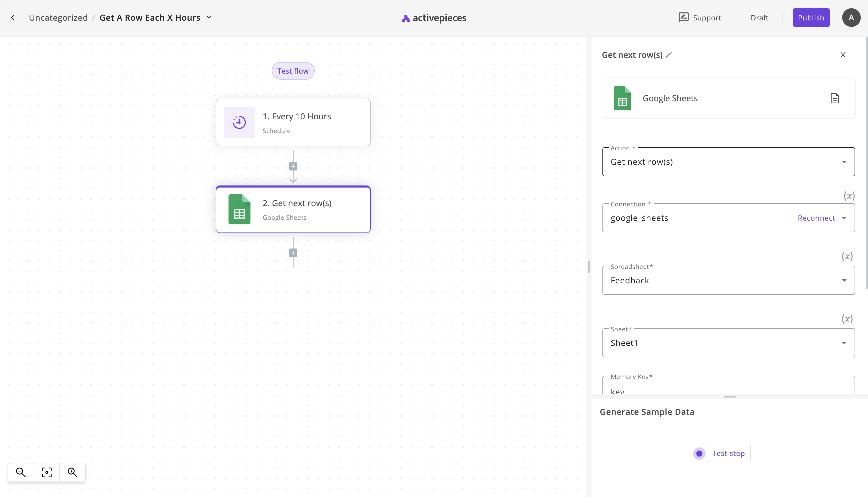This screenshot has height=497, width=868.
Task: Open the Spreadsheet Feedback dropdown
Action: pyautogui.click(x=729, y=281)
